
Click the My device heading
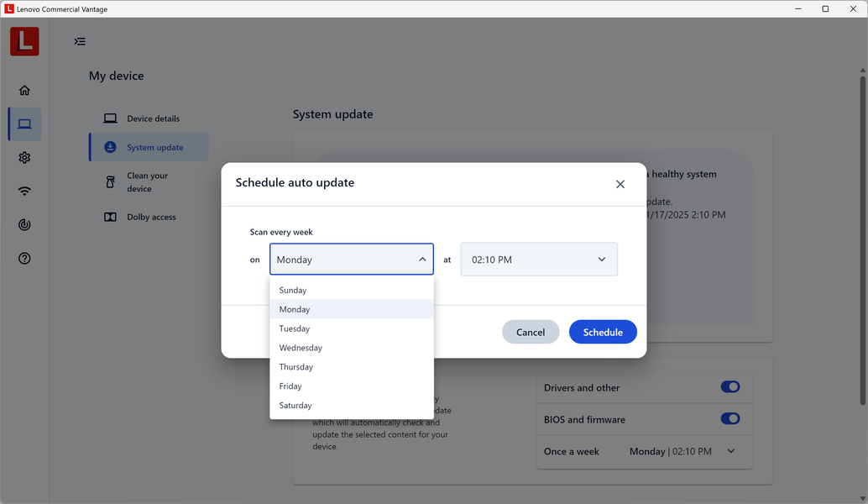[x=116, y=76]
